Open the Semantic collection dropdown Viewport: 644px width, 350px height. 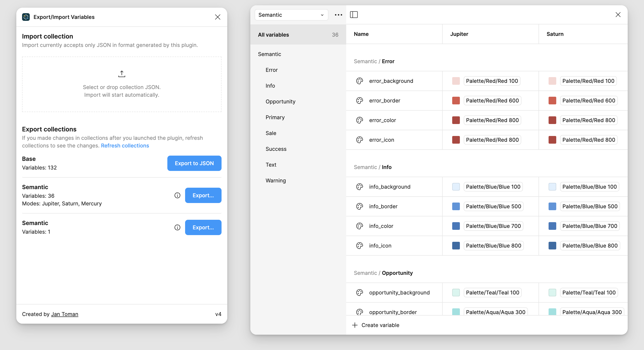[291, 15]
